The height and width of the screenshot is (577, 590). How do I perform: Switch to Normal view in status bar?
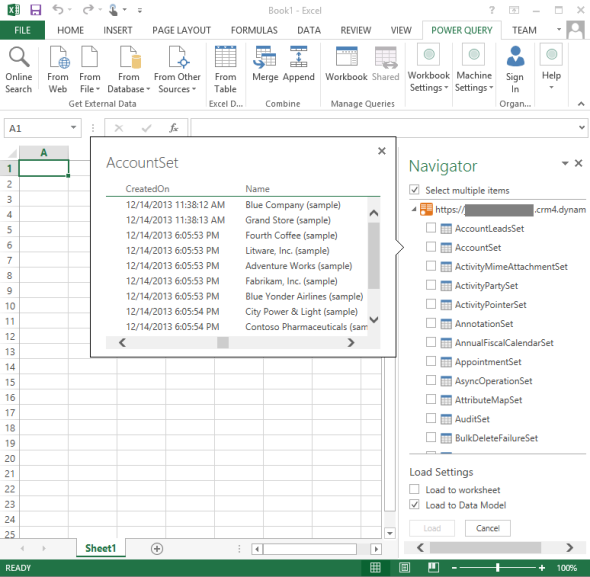pyautogui.click(x=375, y=568)
